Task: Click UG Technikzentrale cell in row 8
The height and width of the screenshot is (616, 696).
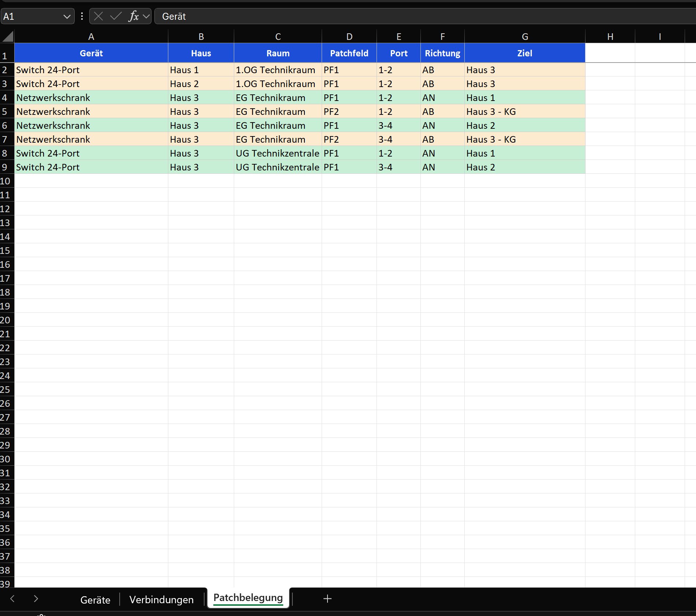Action: pyautogui.click(x=278, y=153)
